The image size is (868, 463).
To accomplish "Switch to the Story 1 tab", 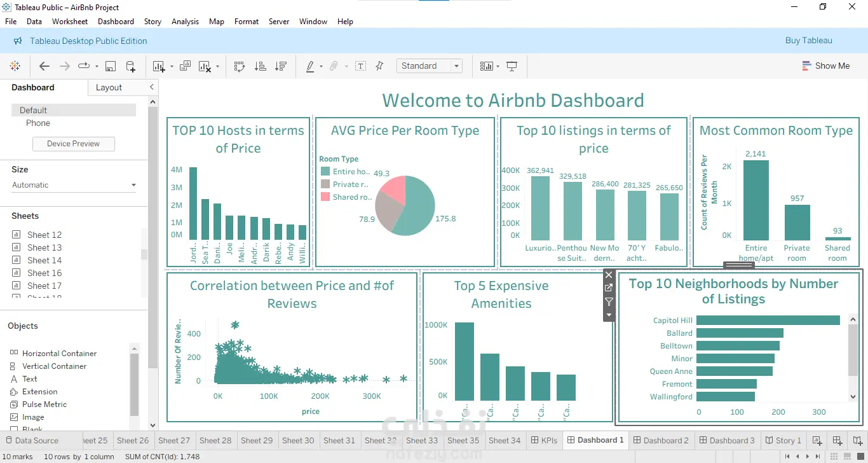I will point(783,440).
